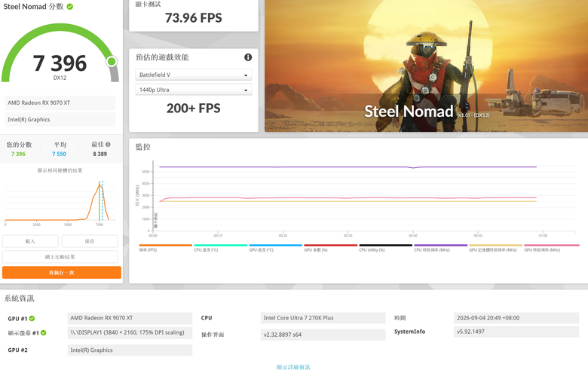Toggle the yellow GPU 記憶體時脈頻率 legend item
Image resolution: width=588 pixels, height=373 pixels.
click(496, 247)
